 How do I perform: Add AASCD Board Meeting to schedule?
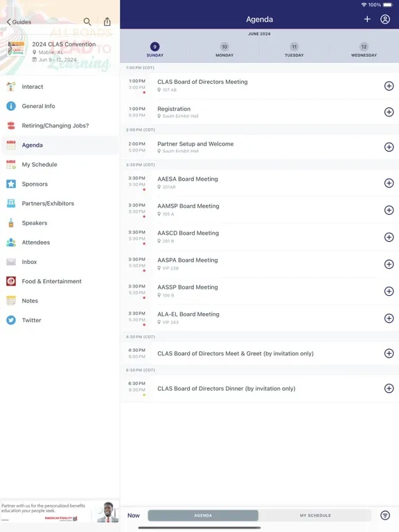coord(389,237)
